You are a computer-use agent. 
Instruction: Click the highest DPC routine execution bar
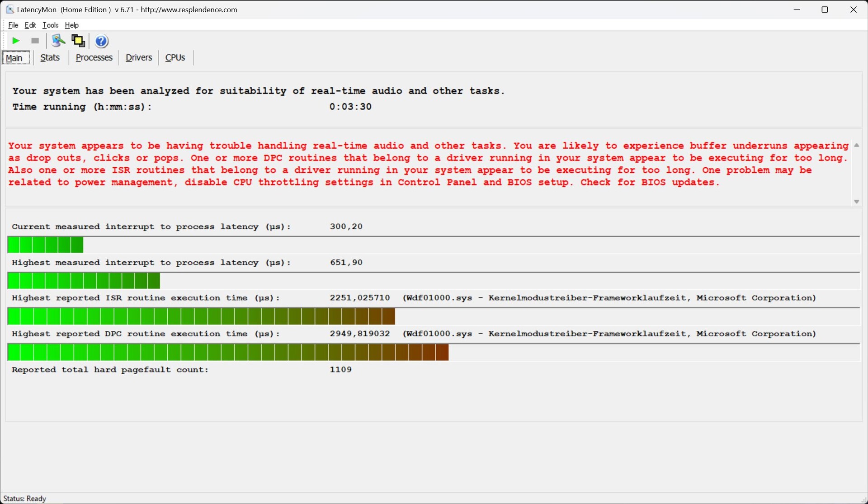tap(228, 352)
